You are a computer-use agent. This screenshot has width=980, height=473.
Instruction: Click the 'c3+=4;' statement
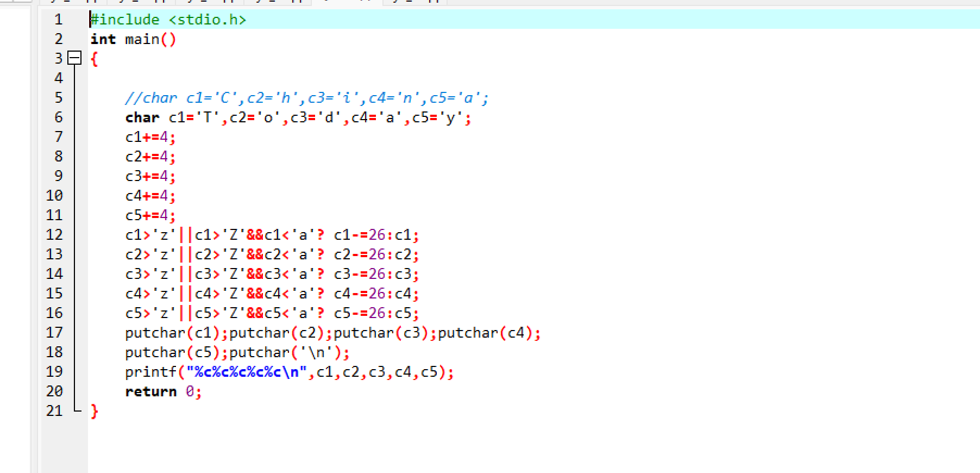pos(150,176)
